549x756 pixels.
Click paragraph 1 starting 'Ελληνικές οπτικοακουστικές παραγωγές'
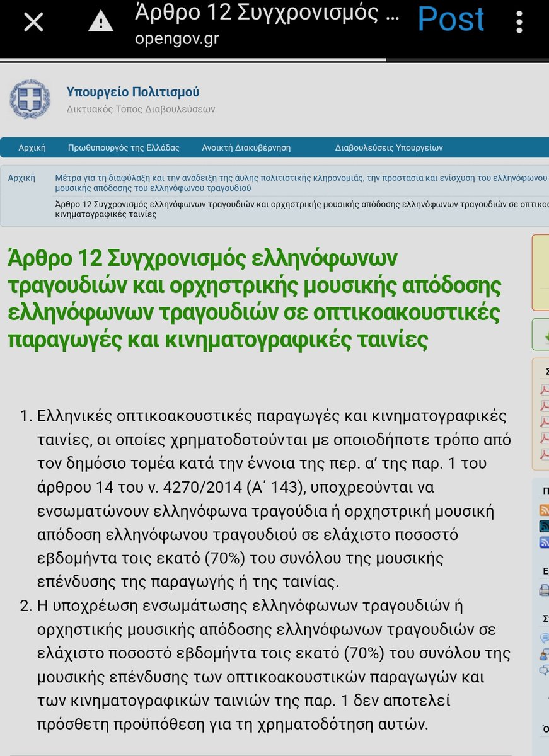coord(274,498)
